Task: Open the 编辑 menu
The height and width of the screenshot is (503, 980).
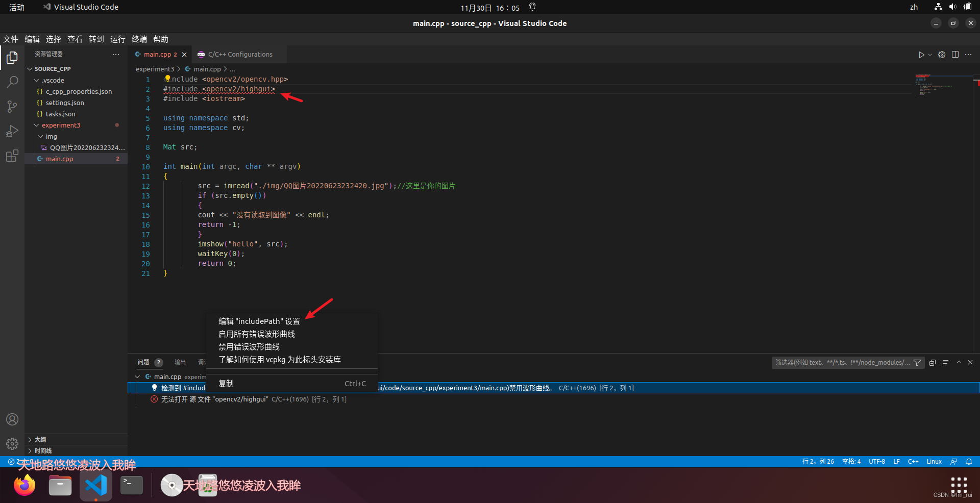Action: coord(32,39)
